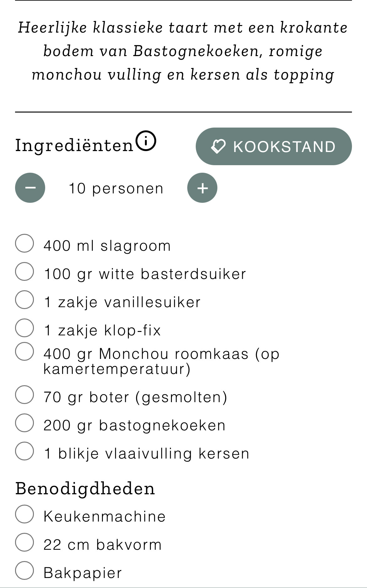Check the Bakpapier item

tap(24, 570)
